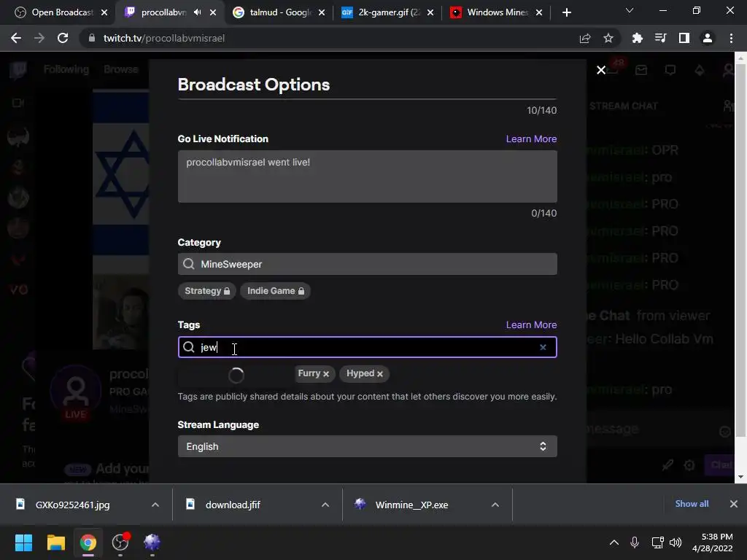Open the Stream Language dropdown
The width and height of the screenshot is (747, 560).
coord(368,446)
